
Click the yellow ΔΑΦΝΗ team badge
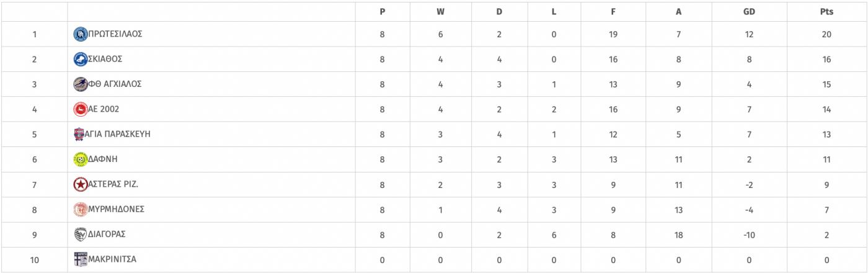tap(81, 159)
